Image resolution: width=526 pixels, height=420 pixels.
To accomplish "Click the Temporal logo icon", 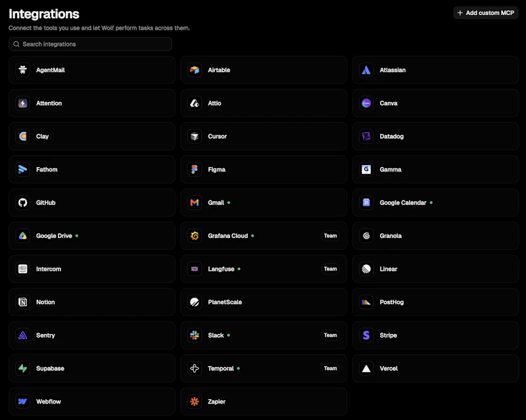I will click(195, 368).
